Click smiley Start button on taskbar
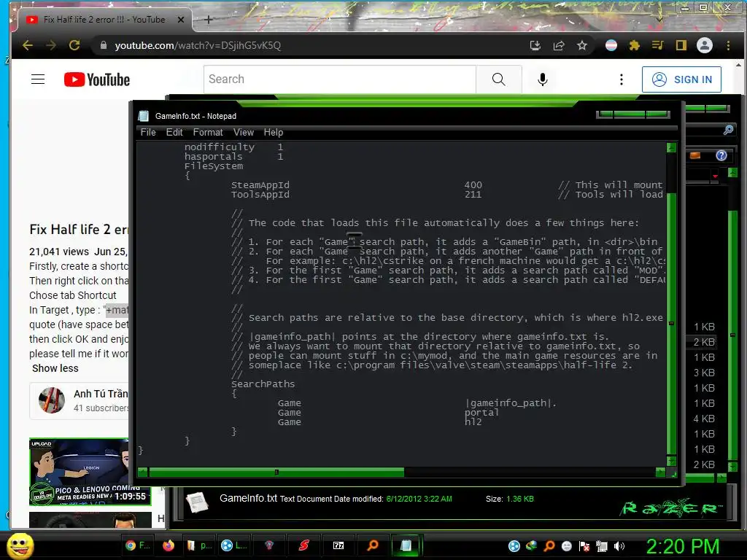 coord(20,545)
